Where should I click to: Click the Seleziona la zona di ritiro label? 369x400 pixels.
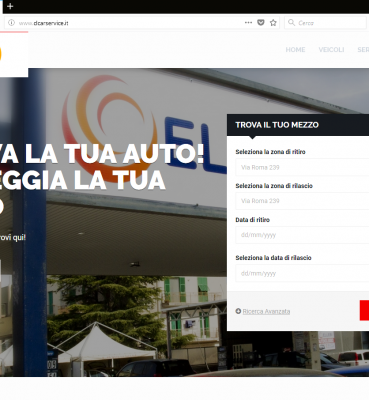(270, 152)
